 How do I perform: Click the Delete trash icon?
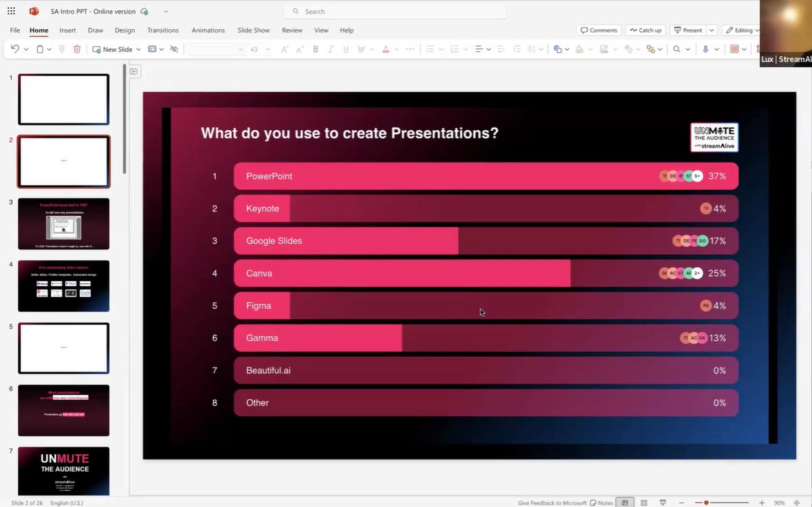coord(77,49)
